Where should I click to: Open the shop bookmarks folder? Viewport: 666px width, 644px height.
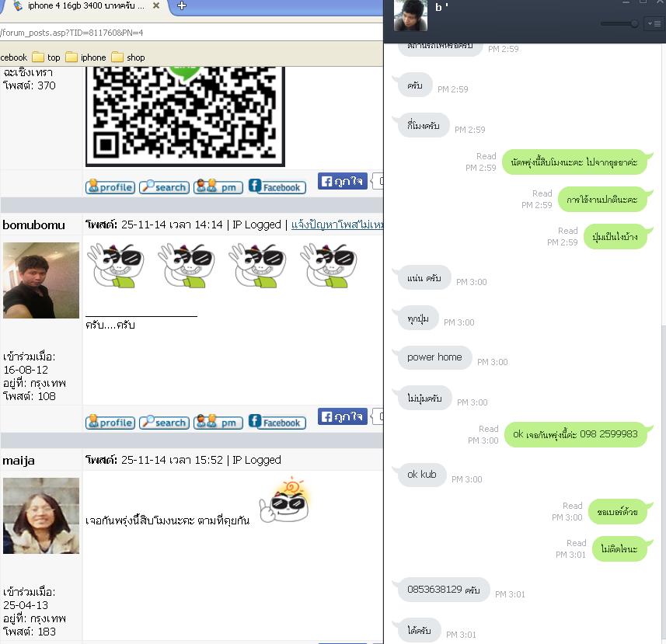(128, 57)
